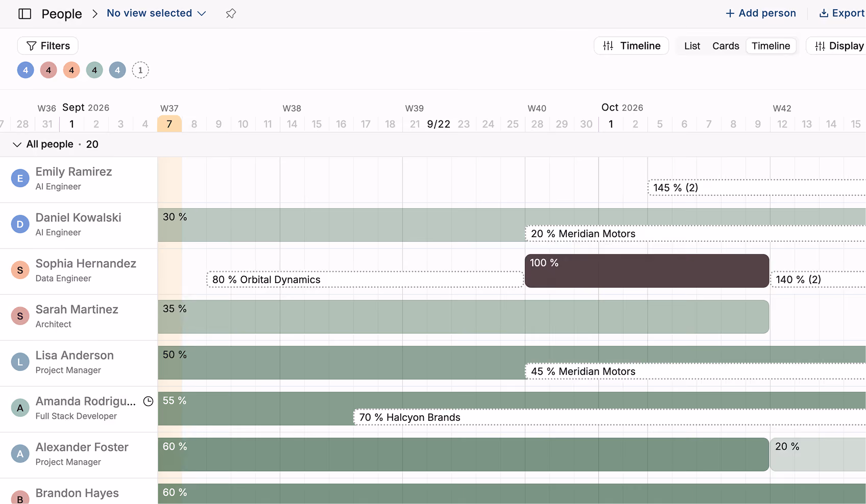
Task: Export the people data
Action: tap(842, 13)
